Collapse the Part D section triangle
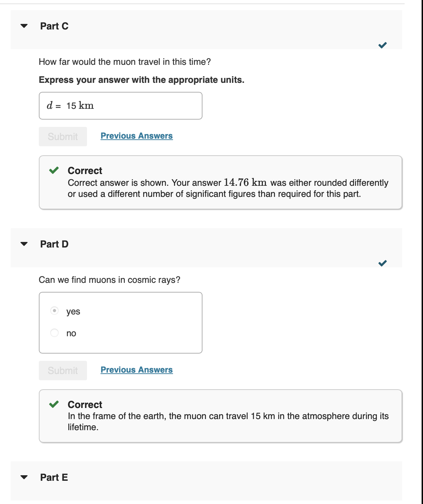 [24, 244]
